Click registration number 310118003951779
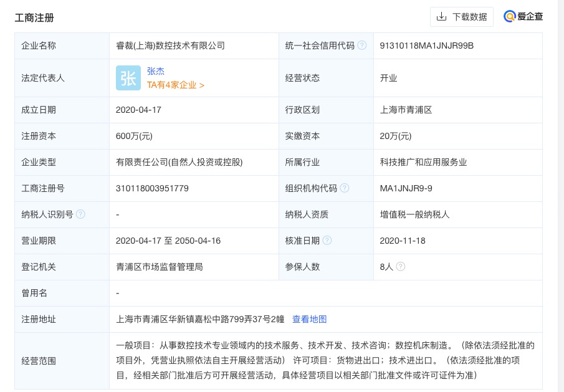 (152, 188)
